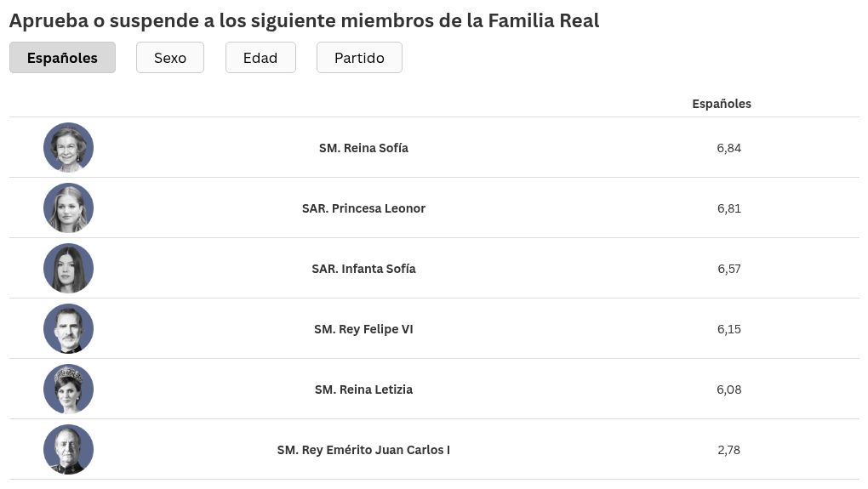The height and width of the screenshot is (489, 868).
Task: Select the Españoles filter tab
Action: pos(63,58)
